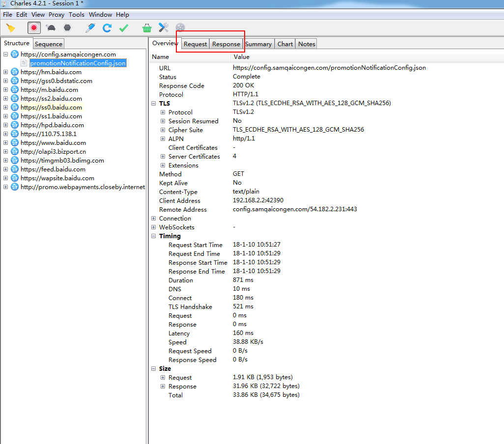Open the Summary tab
Screen dimensions: 504x444
[x=258, y=44]
